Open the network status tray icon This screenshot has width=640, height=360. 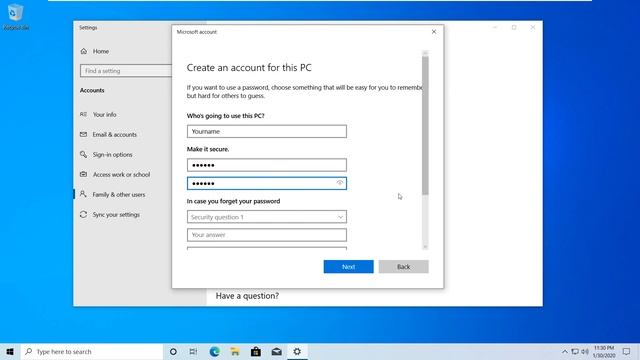[575, 351]
